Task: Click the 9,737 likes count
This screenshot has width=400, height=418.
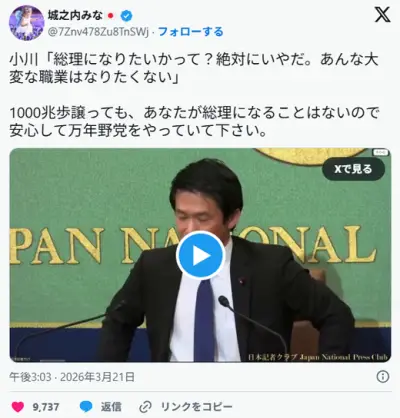Action: (46, 407)
